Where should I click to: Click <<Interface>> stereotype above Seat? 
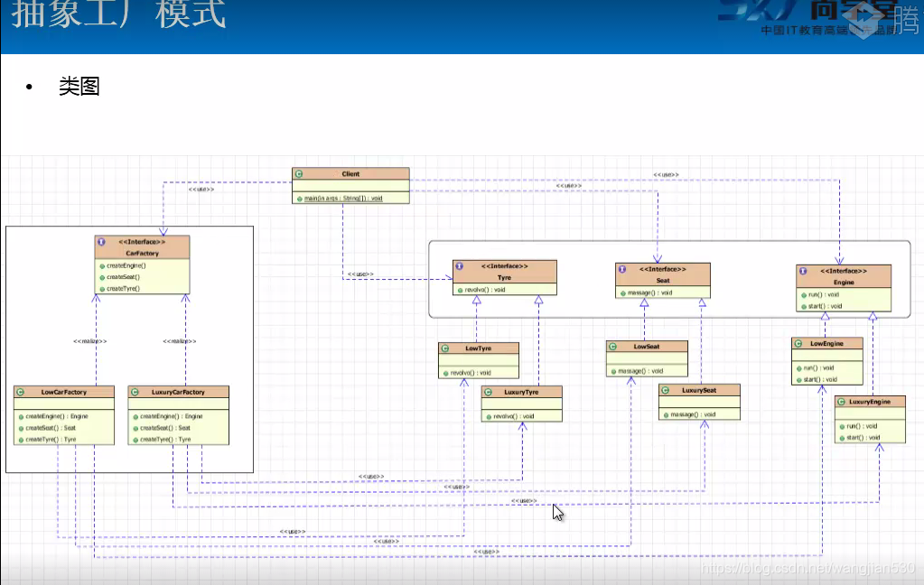click(x=663, y=269)
